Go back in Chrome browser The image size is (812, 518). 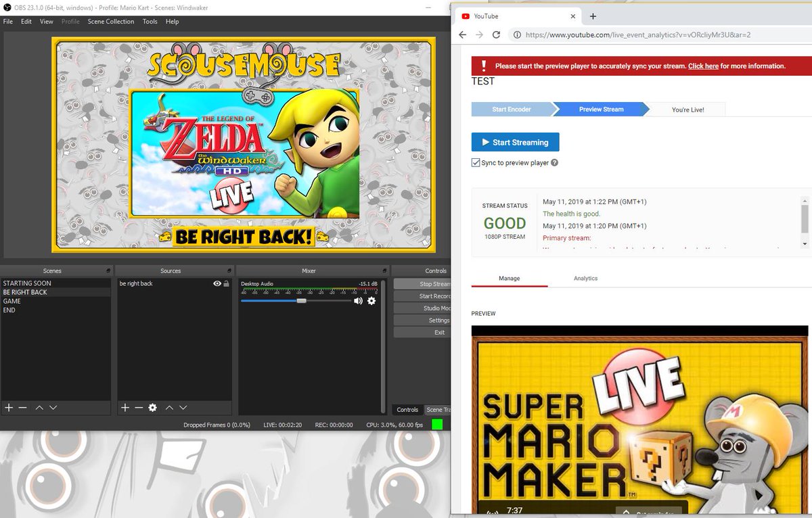pyautogui.click(x=463, y=34)
